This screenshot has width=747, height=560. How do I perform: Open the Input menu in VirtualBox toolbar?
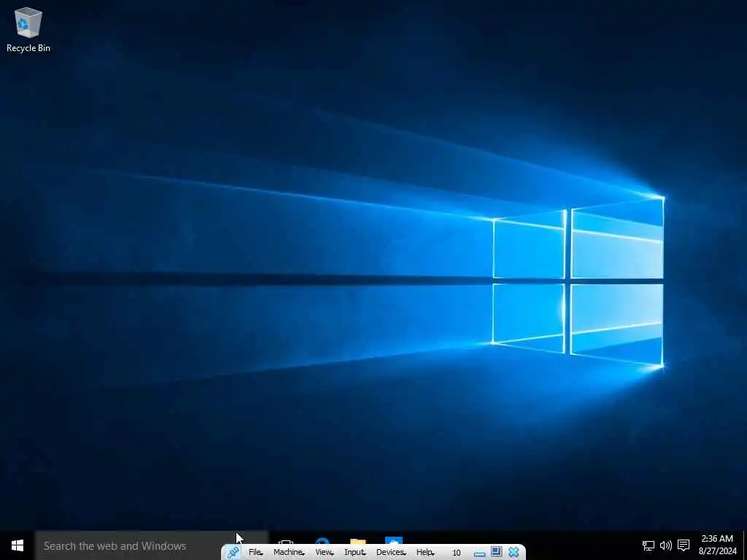coord(355,553)
